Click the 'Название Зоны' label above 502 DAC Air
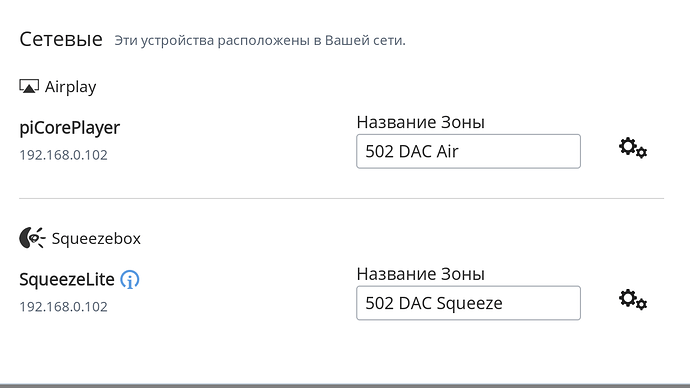 (420, 122)
